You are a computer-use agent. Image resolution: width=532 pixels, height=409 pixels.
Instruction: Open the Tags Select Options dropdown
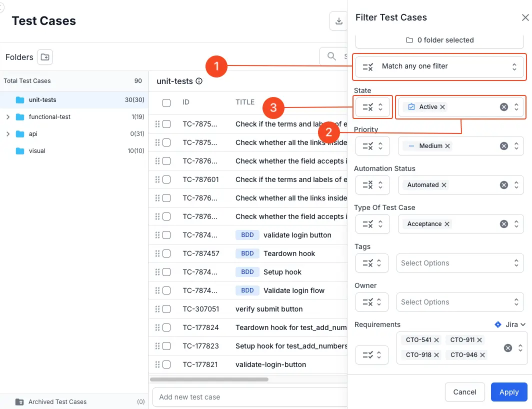click(460, 263)
